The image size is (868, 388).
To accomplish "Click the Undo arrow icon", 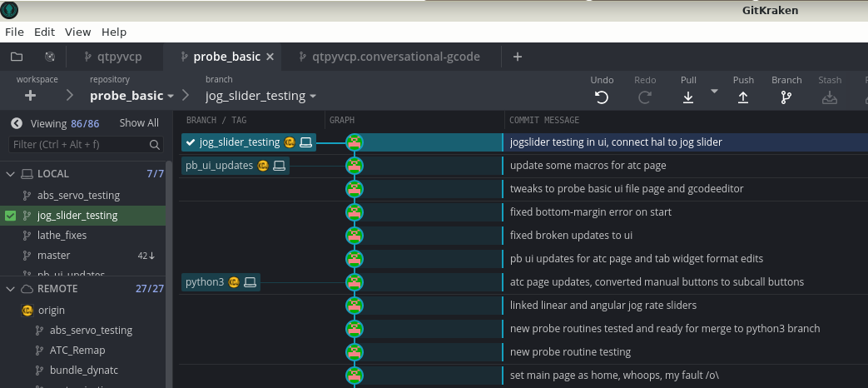I will (602, 98).
